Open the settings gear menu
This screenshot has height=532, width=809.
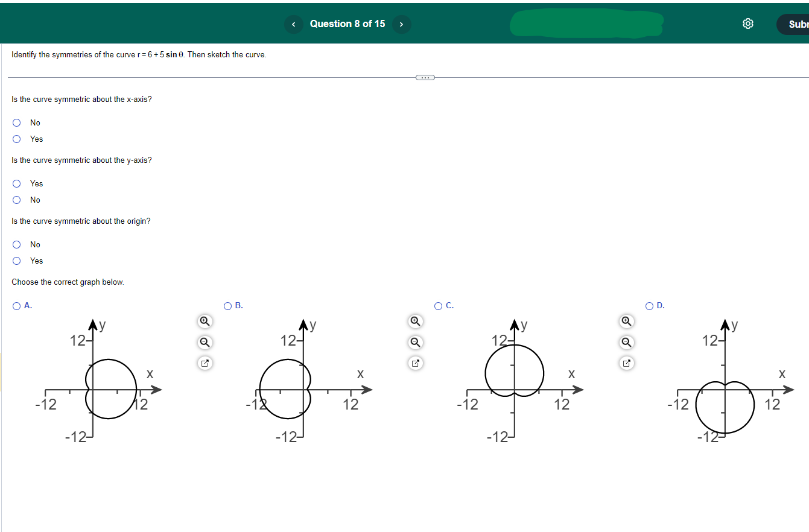point(747,22)
